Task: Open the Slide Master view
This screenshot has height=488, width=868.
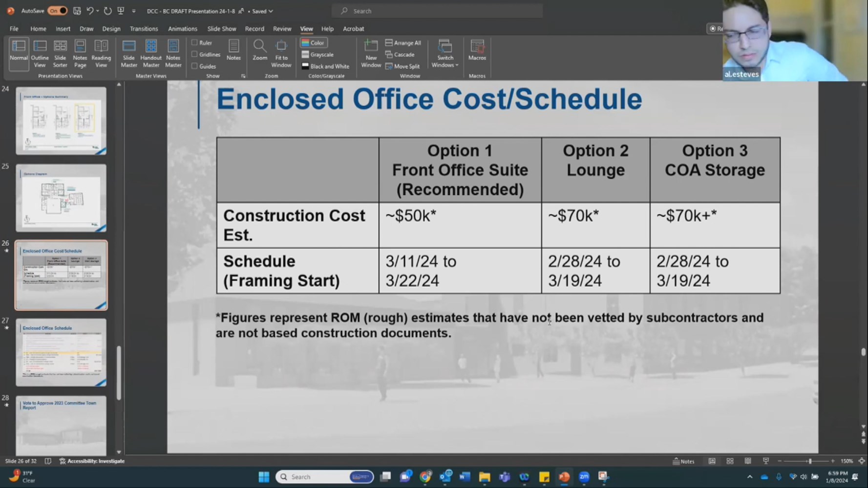Action: click(129, 53)
